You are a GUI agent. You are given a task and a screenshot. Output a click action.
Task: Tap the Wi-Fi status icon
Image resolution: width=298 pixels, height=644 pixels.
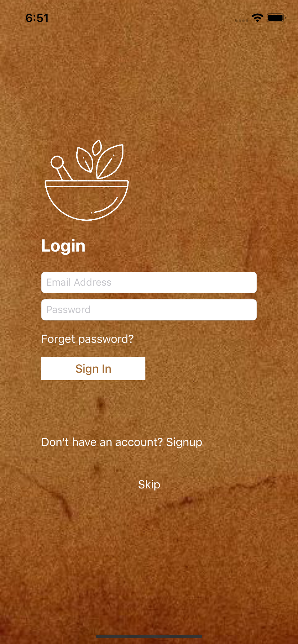click(x=257, y=18)
